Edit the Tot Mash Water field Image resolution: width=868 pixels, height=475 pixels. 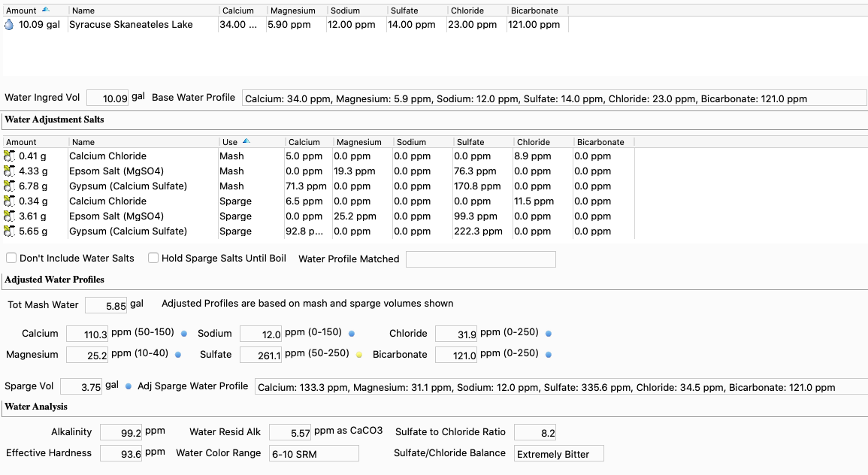tap(106, 306)
